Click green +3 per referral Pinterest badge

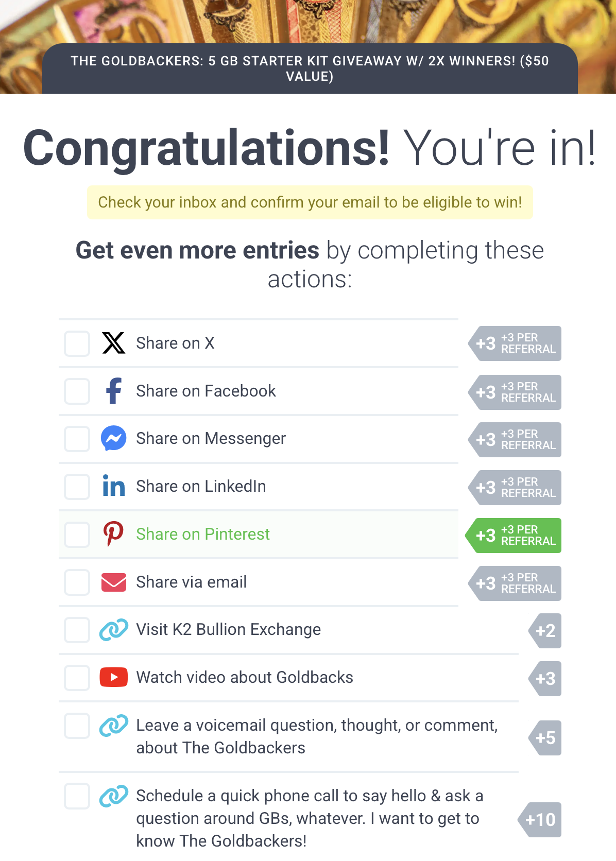click(x=514, y=536)
